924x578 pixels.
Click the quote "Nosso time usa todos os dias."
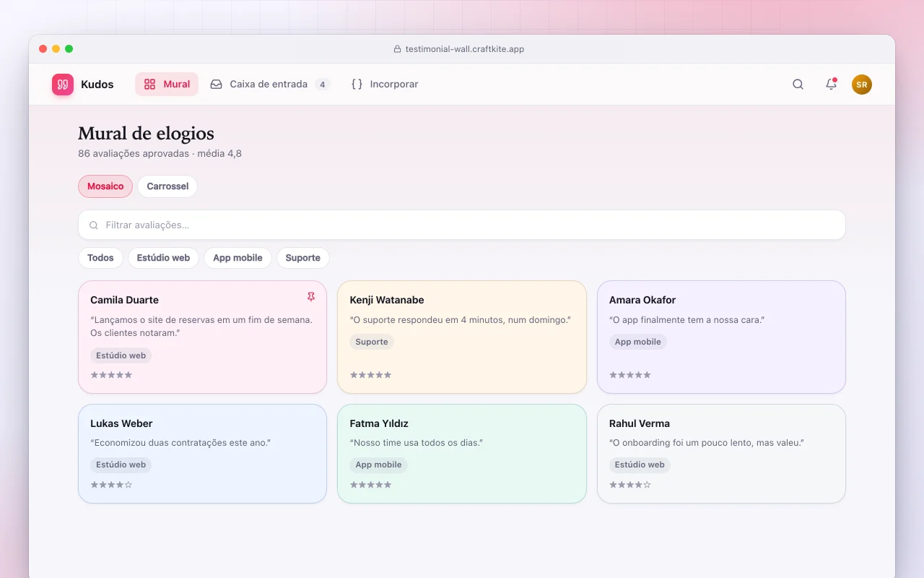point(417,443)
